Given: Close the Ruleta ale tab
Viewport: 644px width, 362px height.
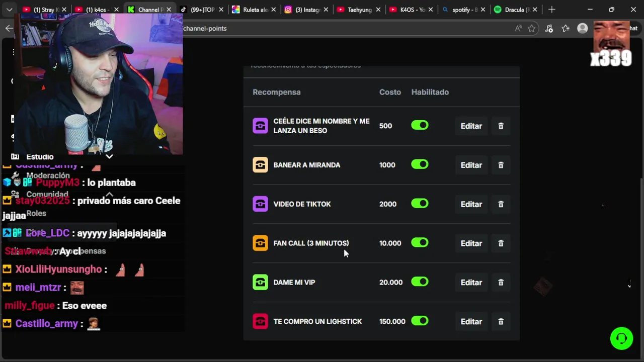Looking at the screenshot, I should point(273,10).
